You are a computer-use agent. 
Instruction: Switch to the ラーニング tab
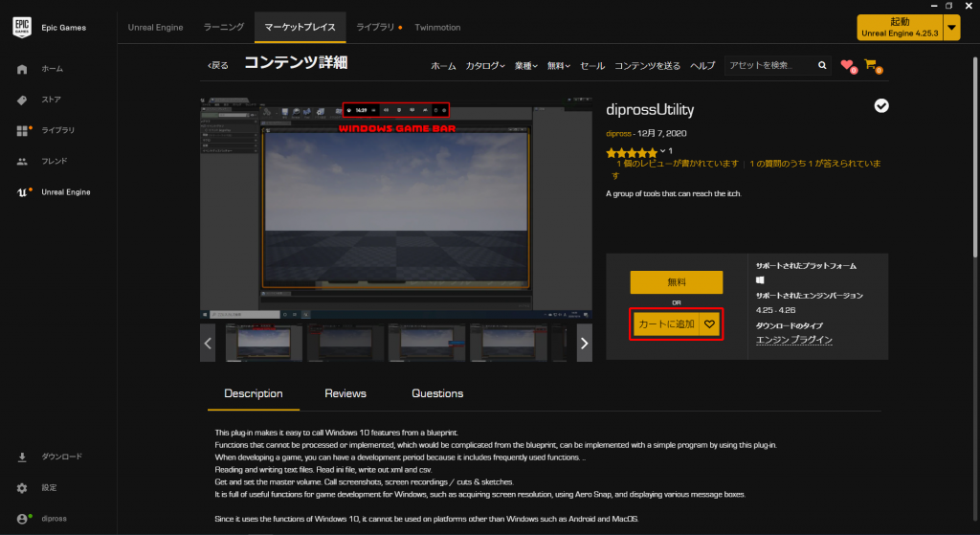(224, 28)
